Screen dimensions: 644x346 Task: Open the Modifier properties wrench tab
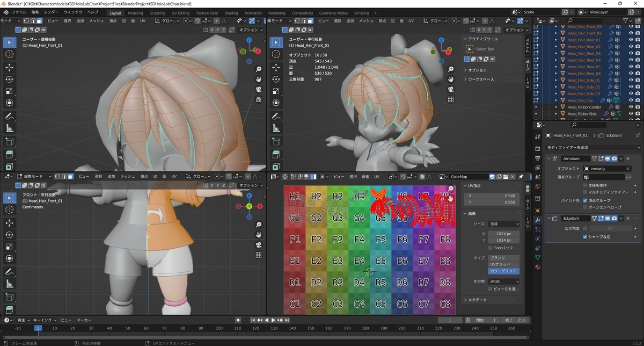[x=538, y=220]
